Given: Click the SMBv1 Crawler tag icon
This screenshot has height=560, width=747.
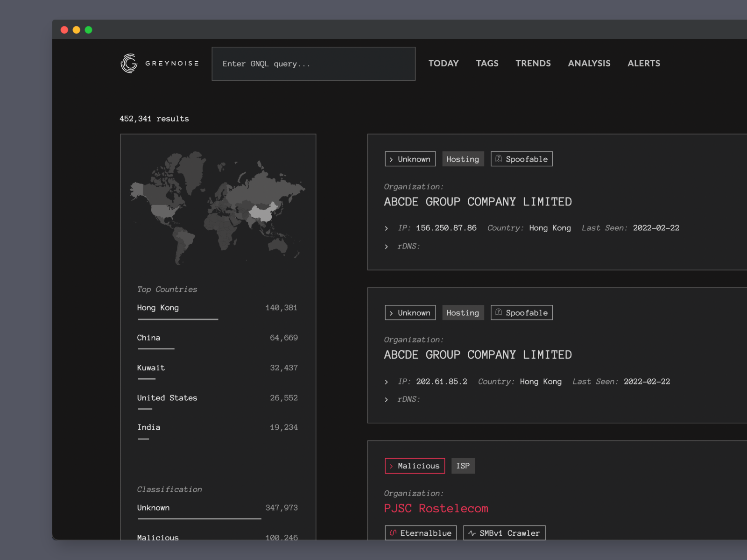Looking at the screenshot, I should point(472,533).
